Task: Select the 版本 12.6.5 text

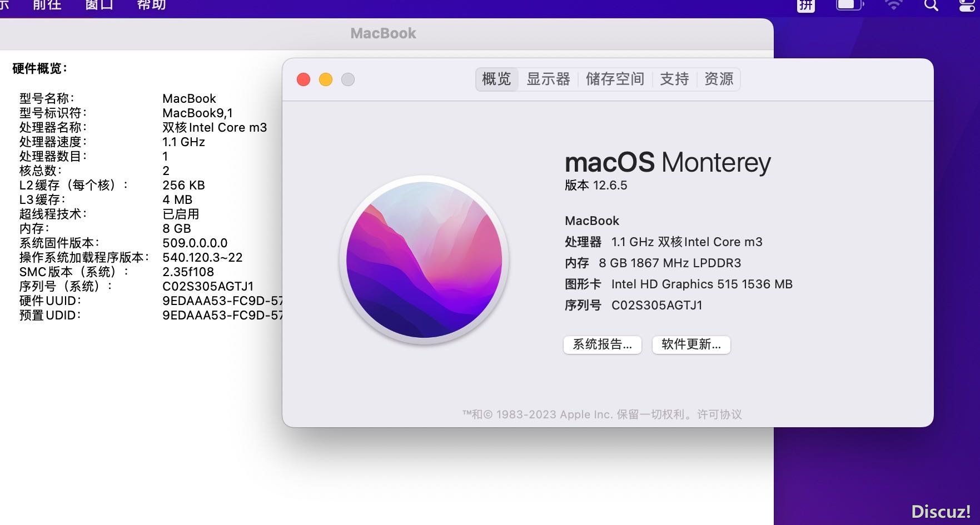Action: [596, 186]
